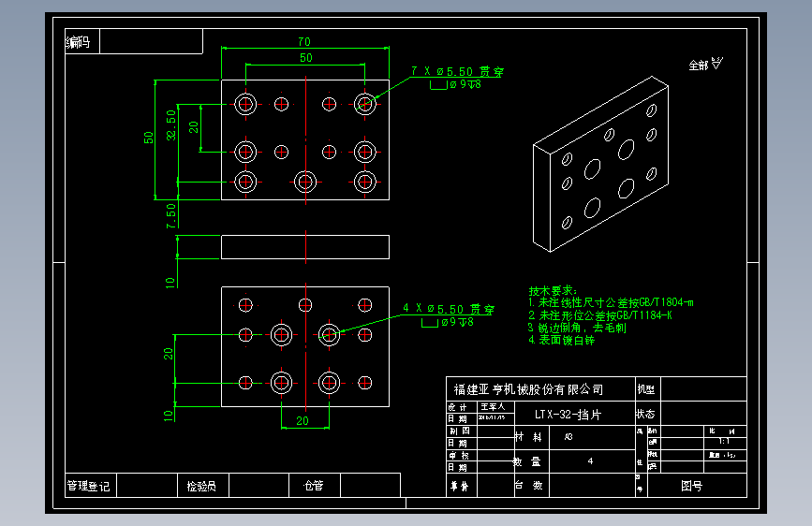Image resolution: width=812 pixels, height=526 pixels.
Task: Click the material value 'A3'
Action: click(x=568, y=437)
